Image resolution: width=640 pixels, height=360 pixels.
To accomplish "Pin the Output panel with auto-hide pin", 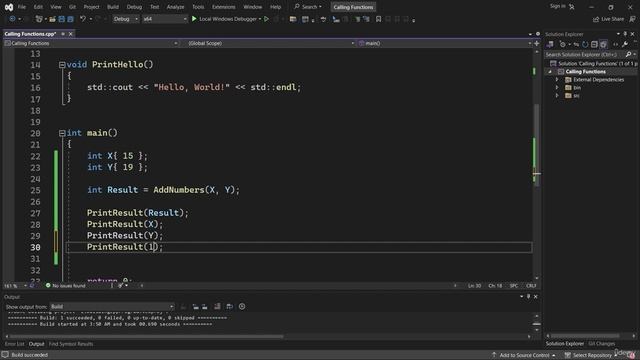I will pyautogui.click(x=529, y=297).
